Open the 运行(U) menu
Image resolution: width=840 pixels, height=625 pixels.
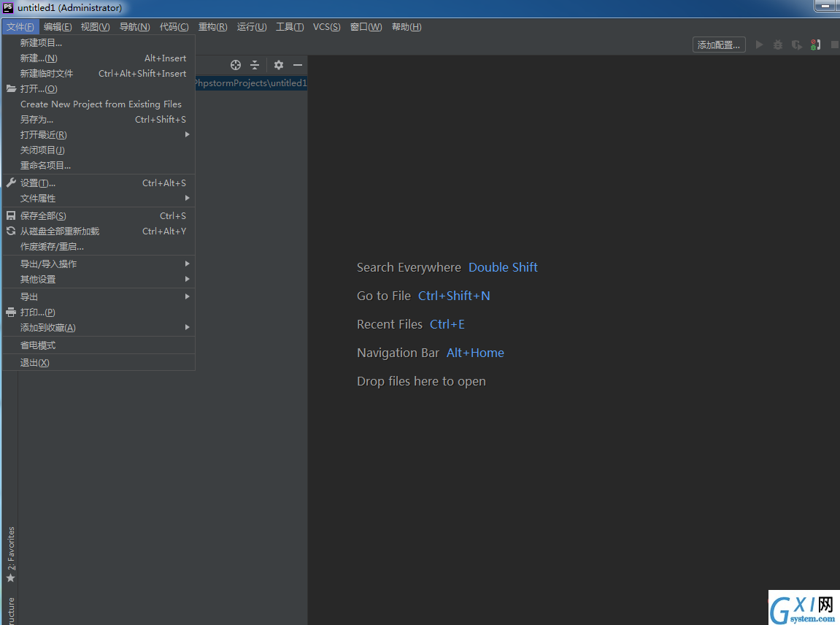point(252,27)
